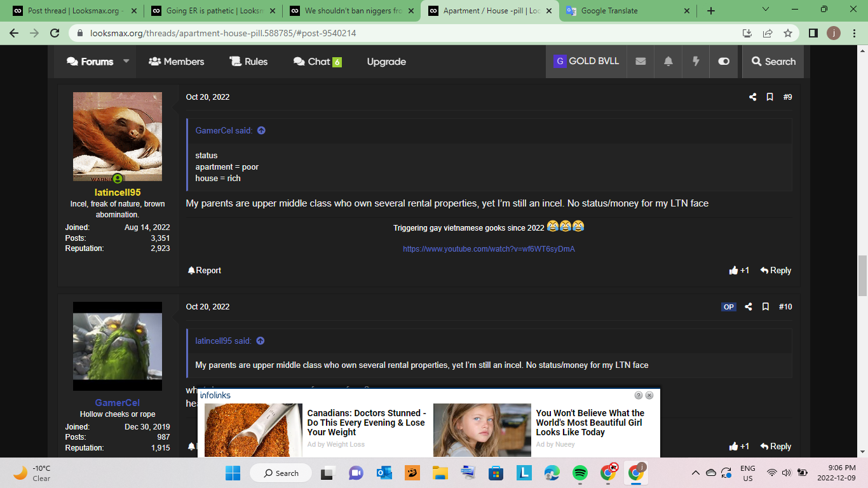View site information lock icon
Screen dimensions: 868x488
80,33
